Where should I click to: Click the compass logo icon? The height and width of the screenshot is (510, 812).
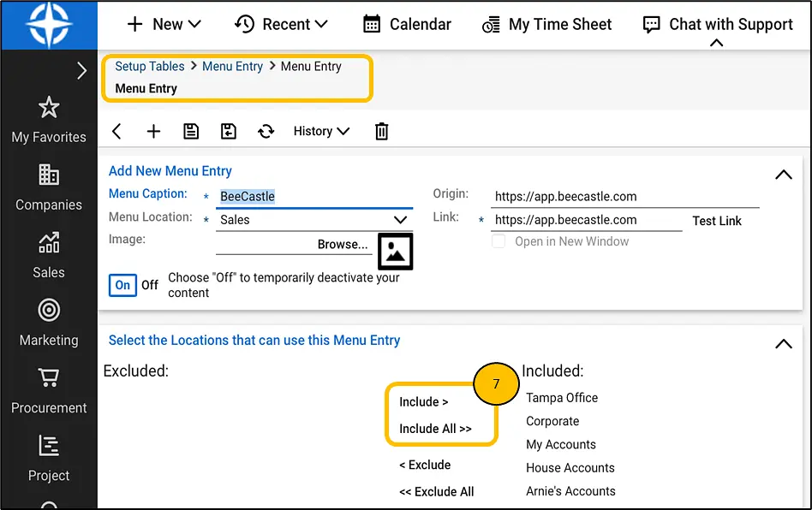49,24
